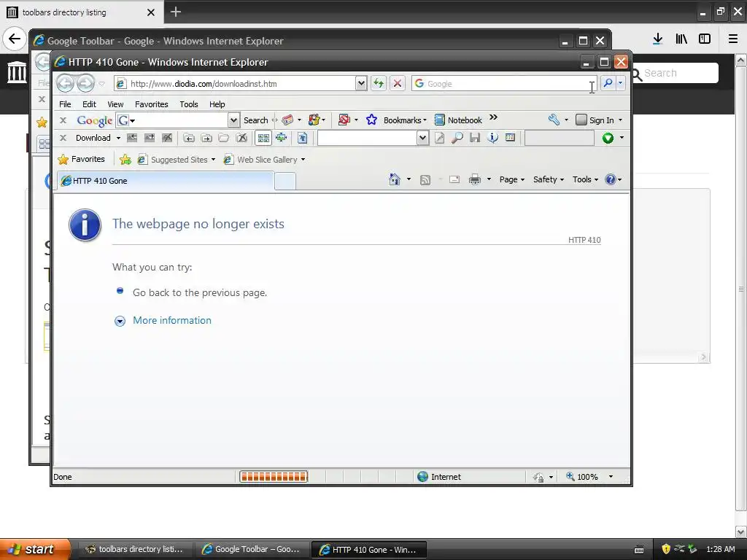Expand the Download menu dropdown
This screenshot has width=747, height=560.
pyautogui.click(x=119, y=138)
